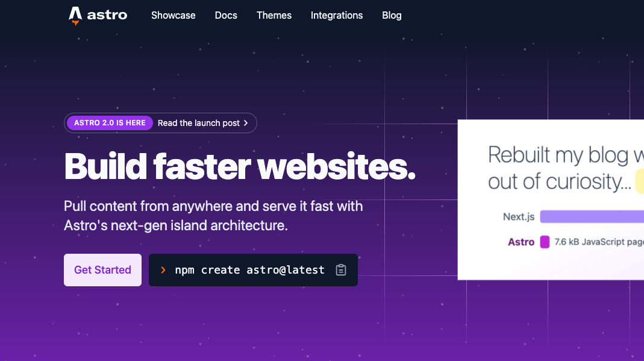Click the Pull content from anywhere paragraph
644x361 pixels.
[213, 216]
